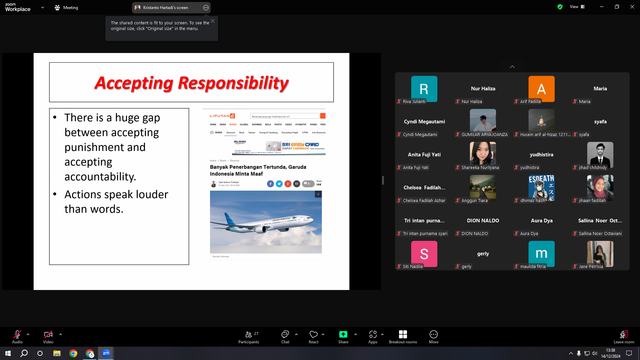Image resolution: width=640 pixels, height=360 pixels.
Task: Click the Meeting tab
Action: (x=66, y=7)
